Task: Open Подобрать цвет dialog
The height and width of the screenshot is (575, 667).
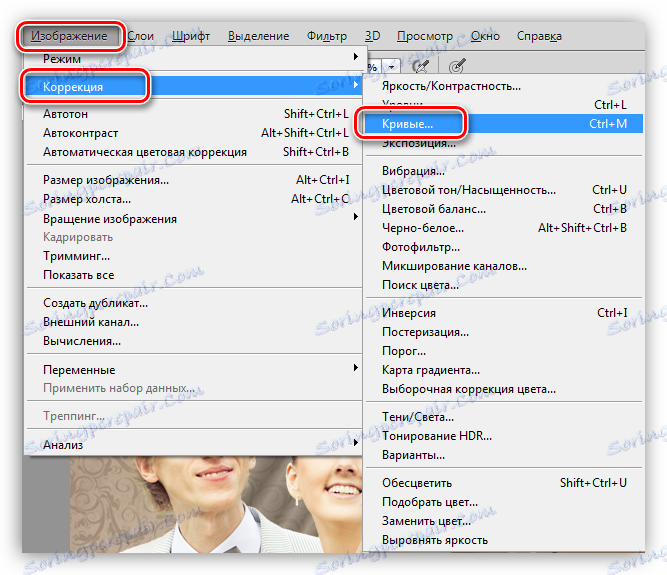Action: [504, 502]
